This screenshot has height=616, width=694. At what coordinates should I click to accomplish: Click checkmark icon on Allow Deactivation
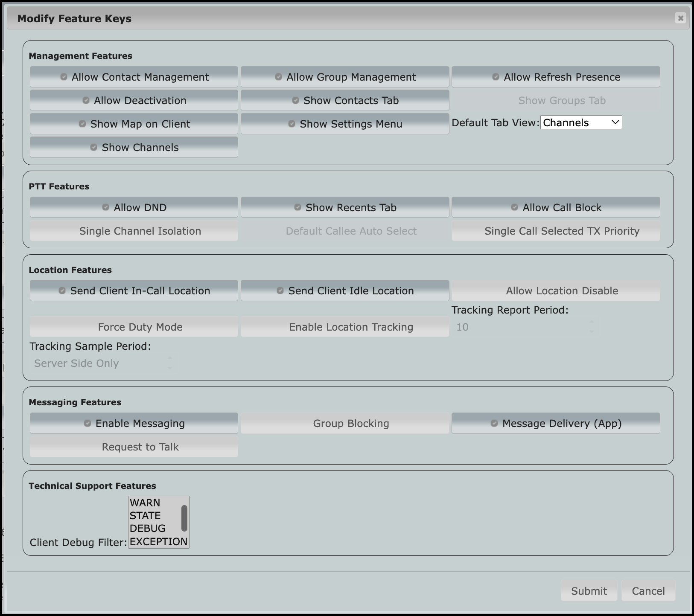86,100
